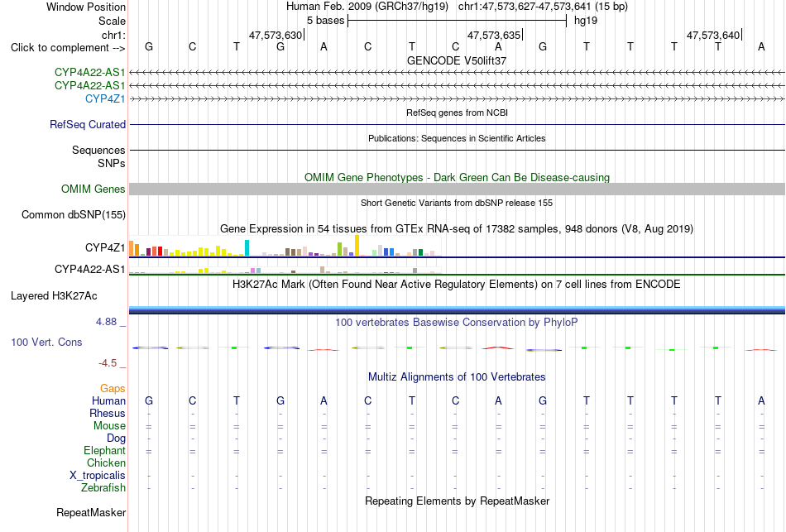Click the X_tropicalis alignment row label
786x532 pixels.
coord(98,476)
